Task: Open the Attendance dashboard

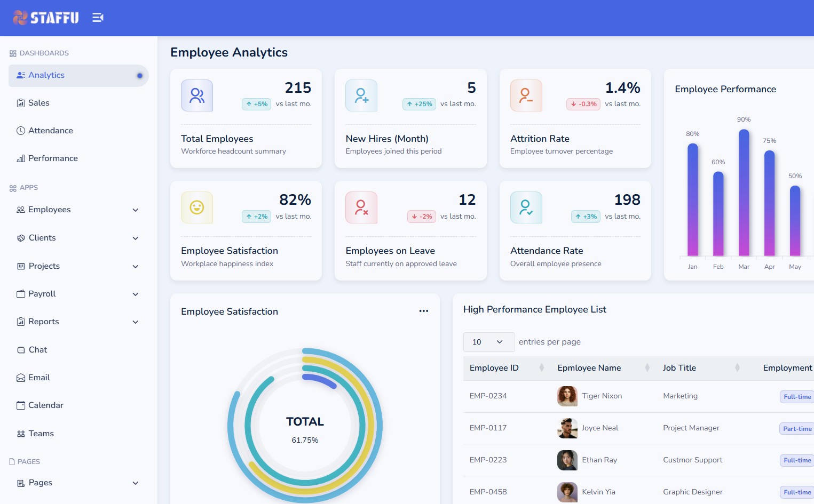Action: [x=51, y=131]
